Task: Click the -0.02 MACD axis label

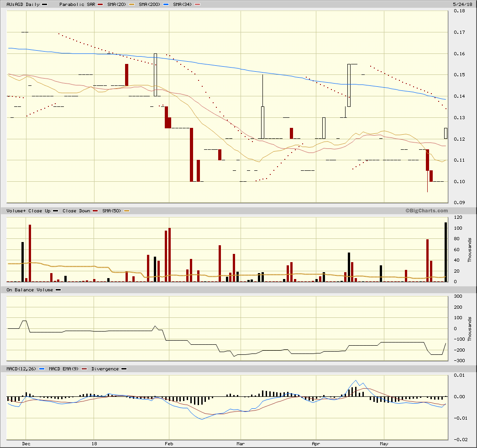Action: click(x=460, y=439)
